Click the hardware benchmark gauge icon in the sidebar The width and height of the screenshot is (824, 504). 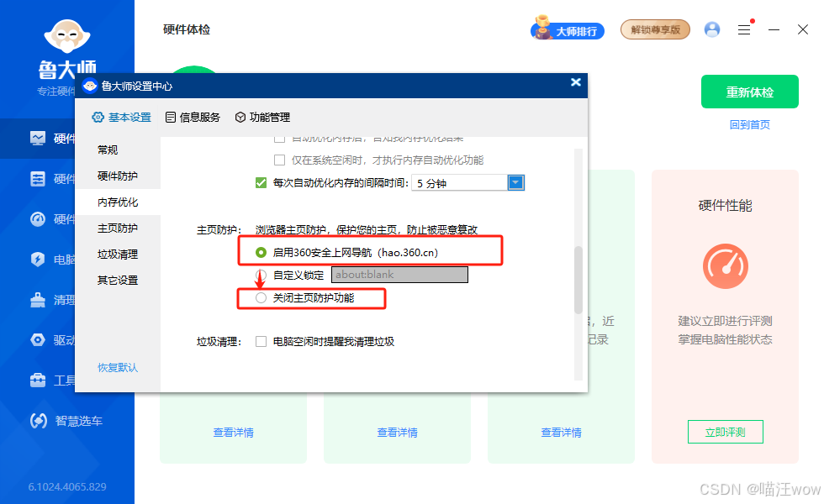pos(38,219)
